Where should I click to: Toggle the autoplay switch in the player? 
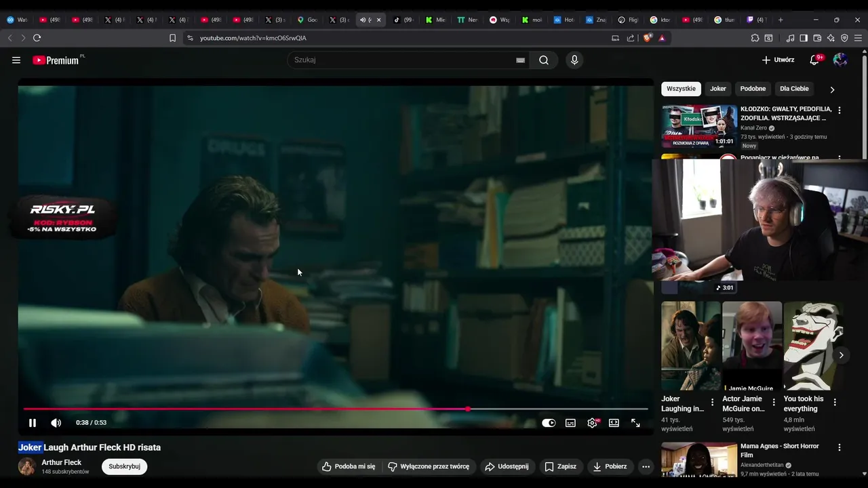tap(549, 423)
